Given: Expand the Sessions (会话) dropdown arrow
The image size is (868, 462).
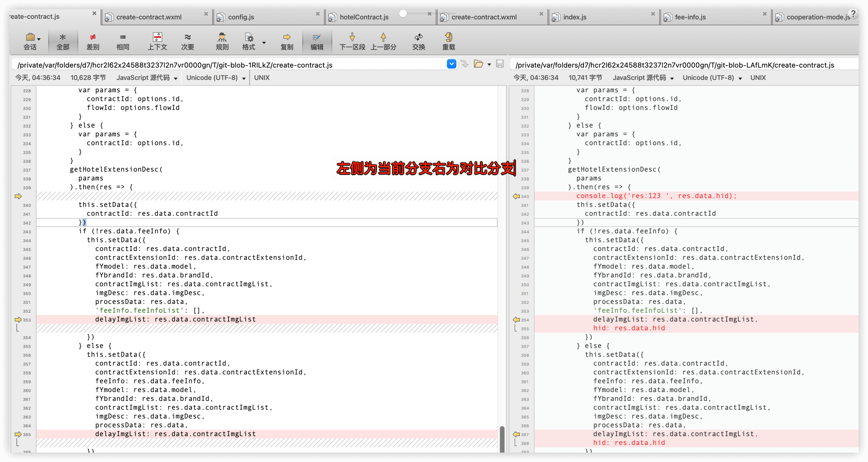Looking at the screenshot, I should pyautogui.click(x=39, y=39).
